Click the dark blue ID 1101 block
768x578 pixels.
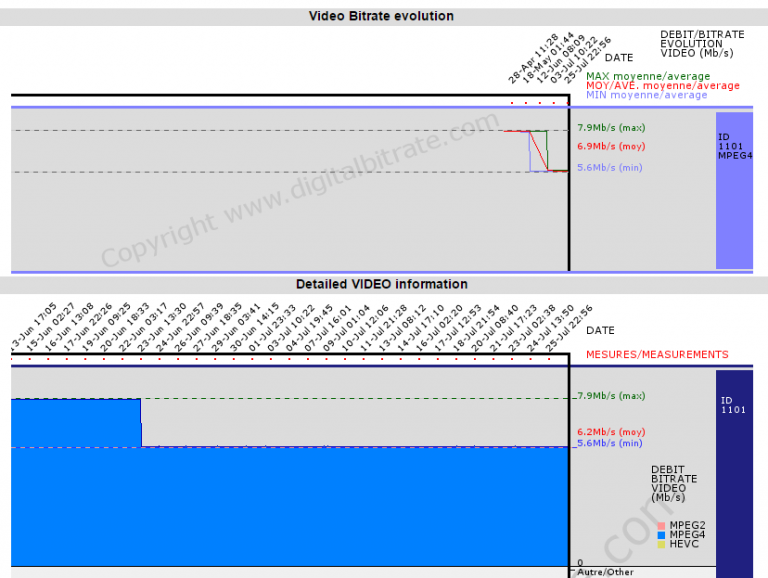pyautogui.click(x=733, y=470)
